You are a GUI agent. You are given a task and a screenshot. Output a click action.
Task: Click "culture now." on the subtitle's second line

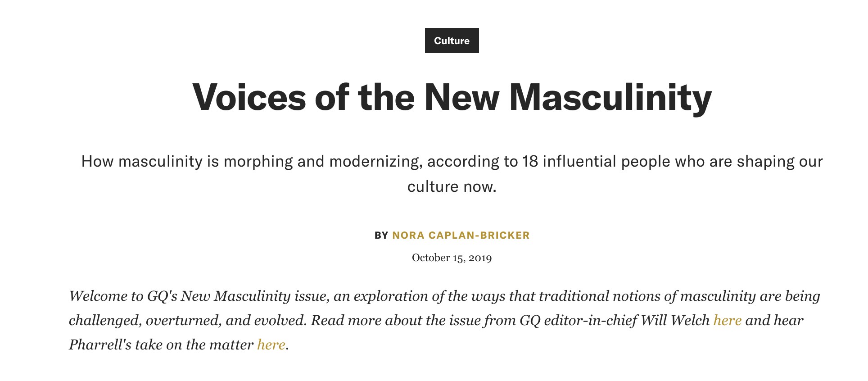coord(452,186)
